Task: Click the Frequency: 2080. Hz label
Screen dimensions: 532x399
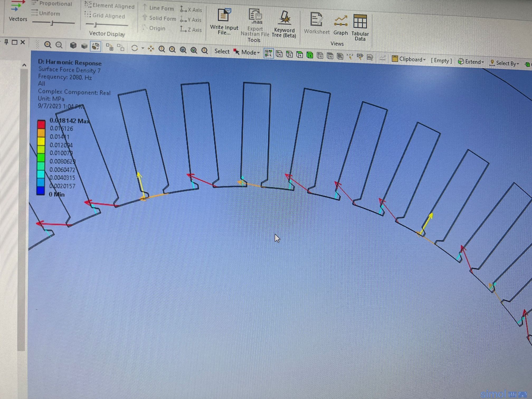Action: tap(65, 77)
